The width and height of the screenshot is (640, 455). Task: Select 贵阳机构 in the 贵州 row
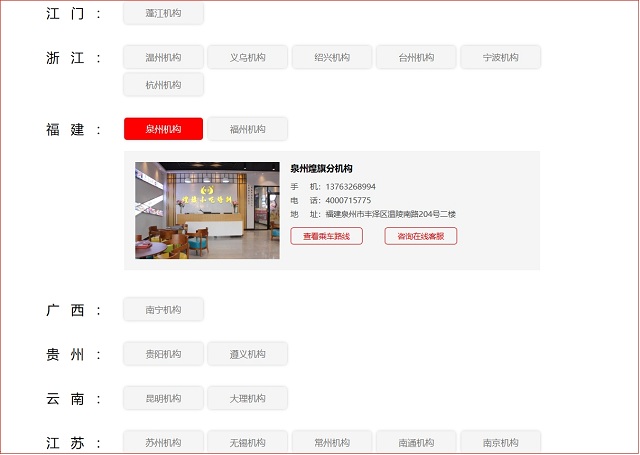tap(163, 354)
